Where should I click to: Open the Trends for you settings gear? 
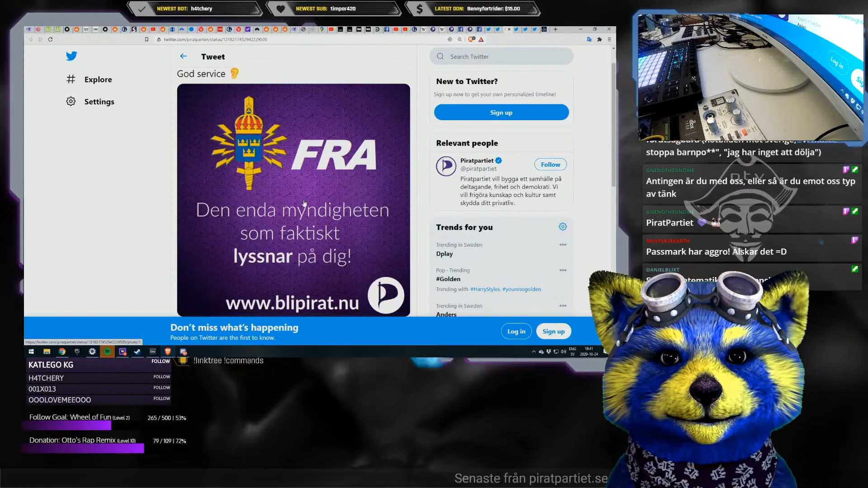click(x=563, y=227)
